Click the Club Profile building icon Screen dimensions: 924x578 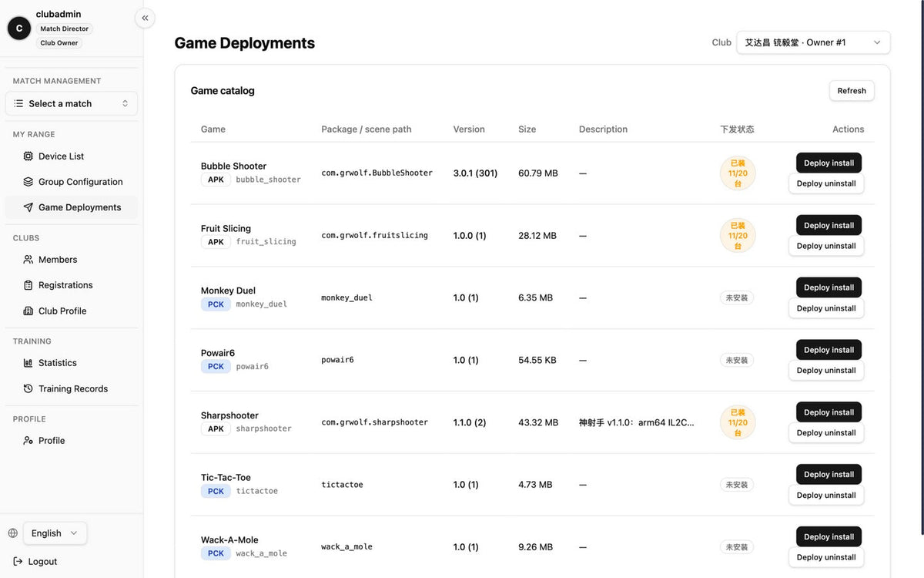[28, 311]
